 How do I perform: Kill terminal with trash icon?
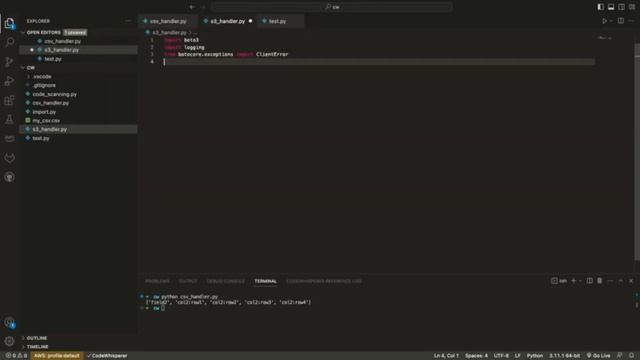tap(600, 281)
